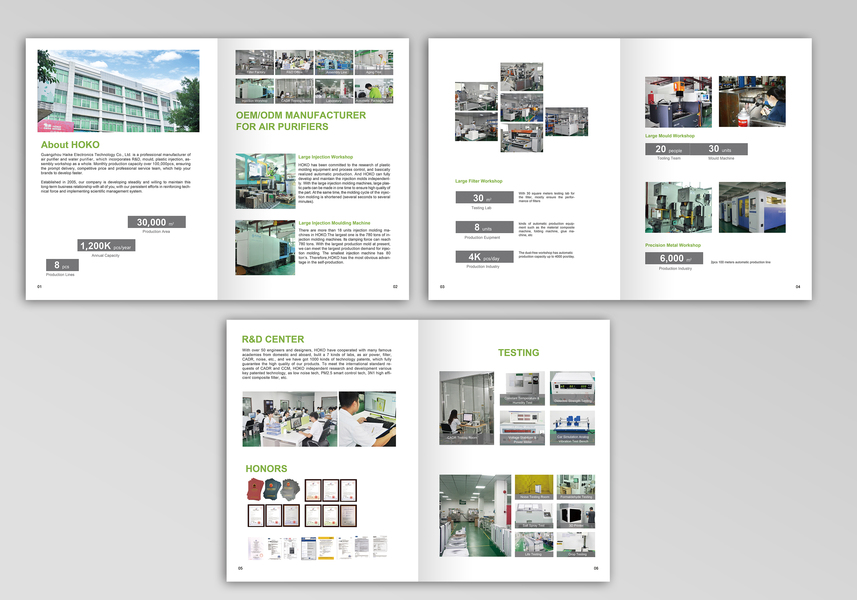Click the '6,000' precision metal figure
Screen dimensions: 857x600
[x=674, y=258]
